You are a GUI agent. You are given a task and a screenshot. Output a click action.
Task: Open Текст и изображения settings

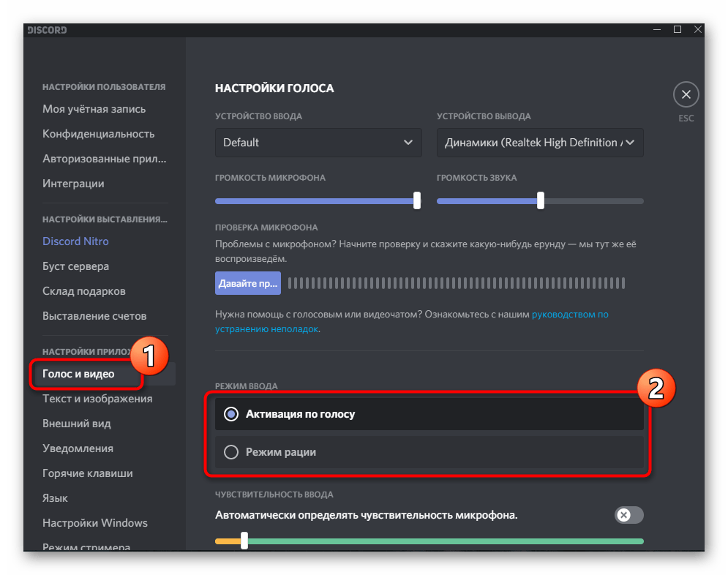tap(97, 399)
